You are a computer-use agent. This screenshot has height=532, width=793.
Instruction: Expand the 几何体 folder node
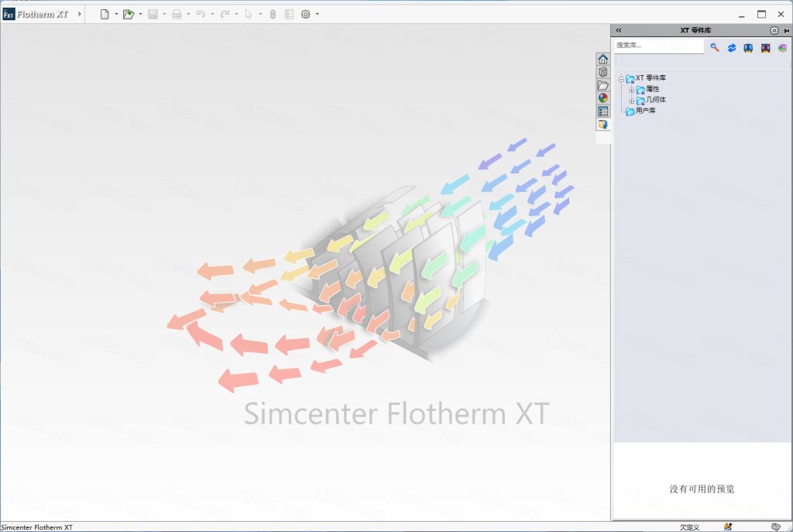pyautogui.click(x=631, y=101)
